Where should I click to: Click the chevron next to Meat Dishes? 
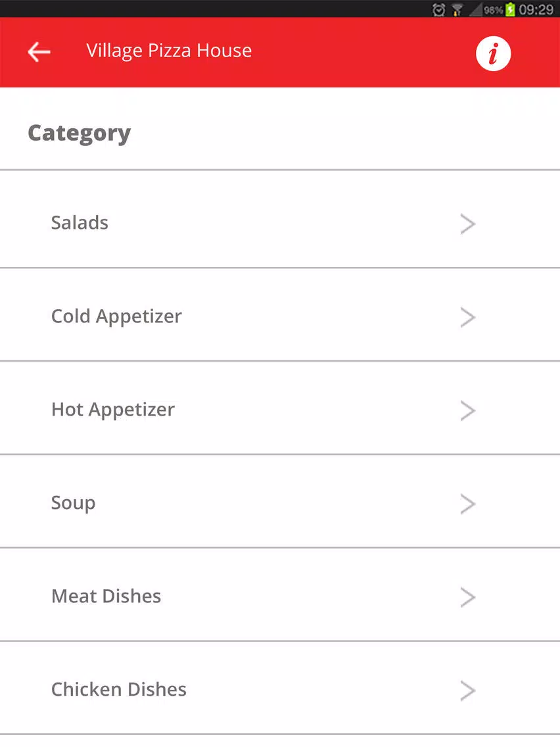click(467, 598)
